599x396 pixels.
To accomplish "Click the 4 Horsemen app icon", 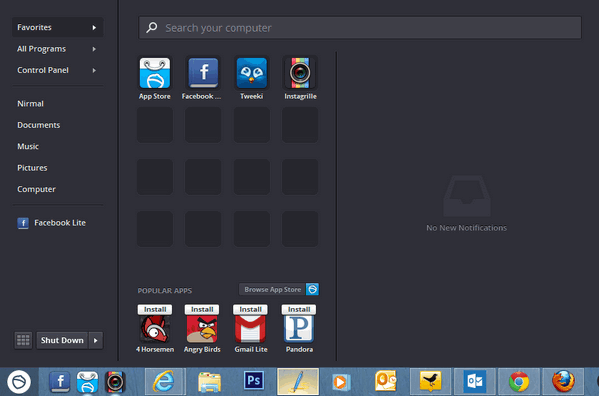I will pos(155,329).
